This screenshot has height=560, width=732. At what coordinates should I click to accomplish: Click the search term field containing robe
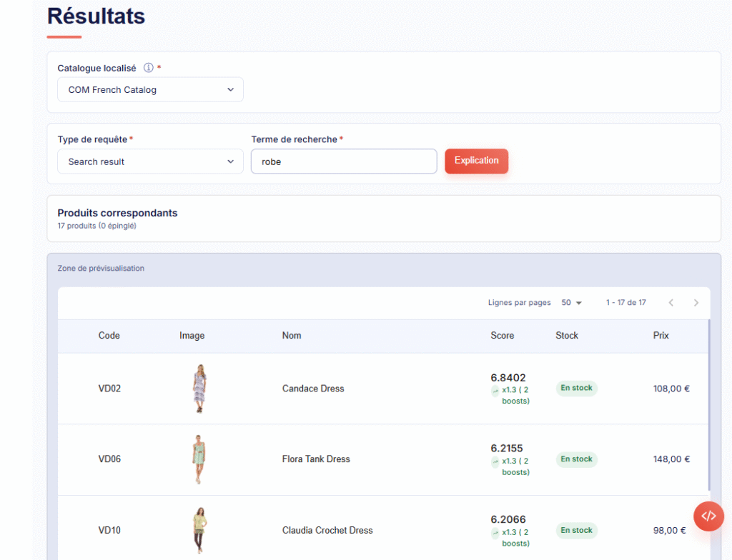click(x=343, y=161)
